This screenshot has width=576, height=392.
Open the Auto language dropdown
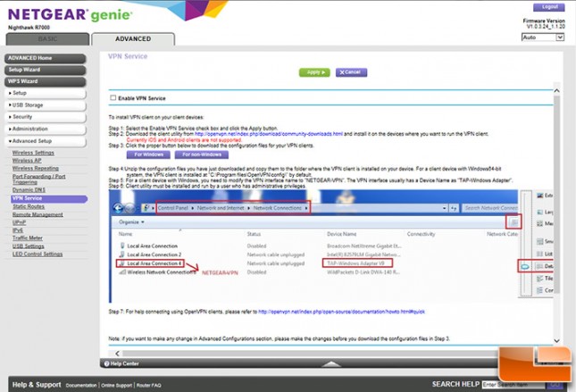tap(541, 38)
